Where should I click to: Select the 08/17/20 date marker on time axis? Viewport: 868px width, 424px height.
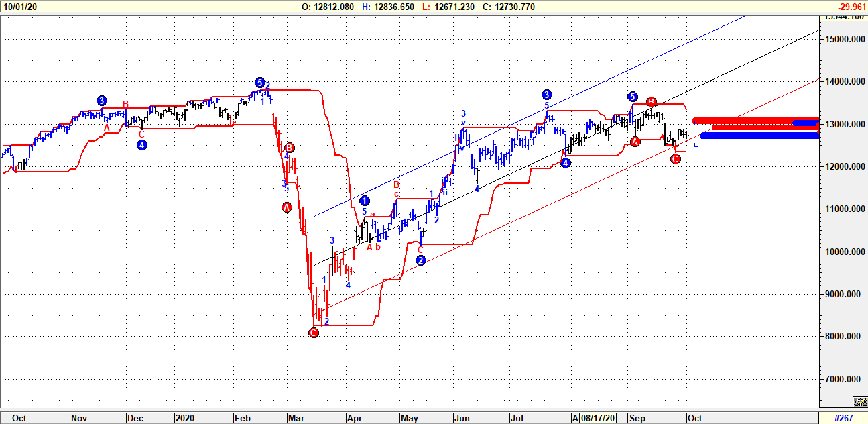599,418
